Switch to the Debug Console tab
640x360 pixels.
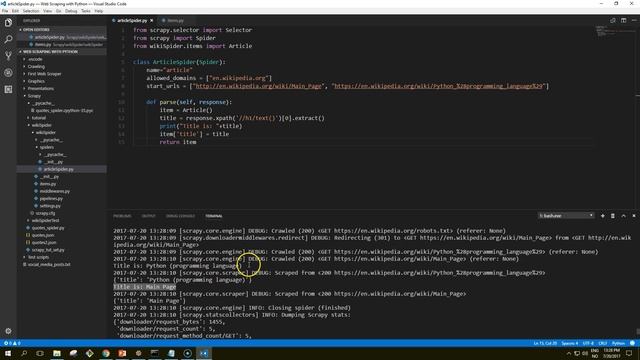point(180,216)
